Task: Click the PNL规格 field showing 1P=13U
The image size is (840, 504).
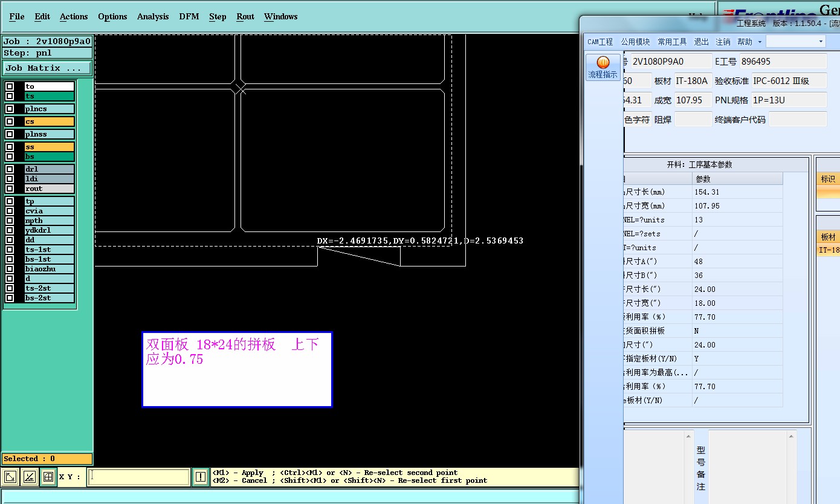Action: tap(788, 100)
